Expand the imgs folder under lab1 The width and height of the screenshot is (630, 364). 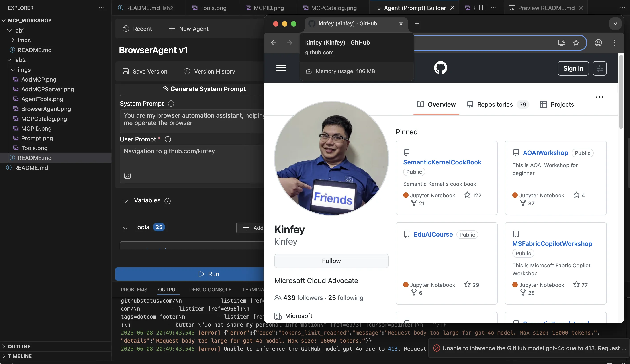[13, 40]
